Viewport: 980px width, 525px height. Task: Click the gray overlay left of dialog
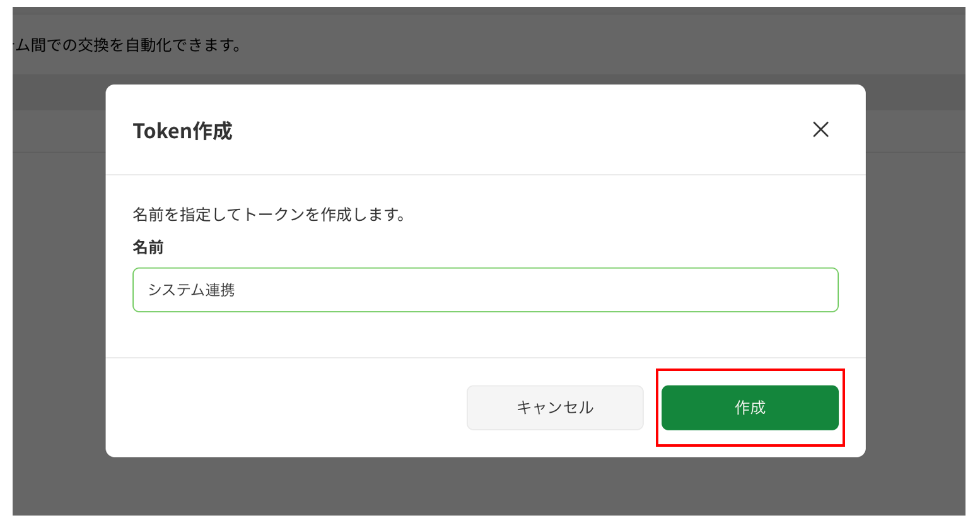pos(59,284)
